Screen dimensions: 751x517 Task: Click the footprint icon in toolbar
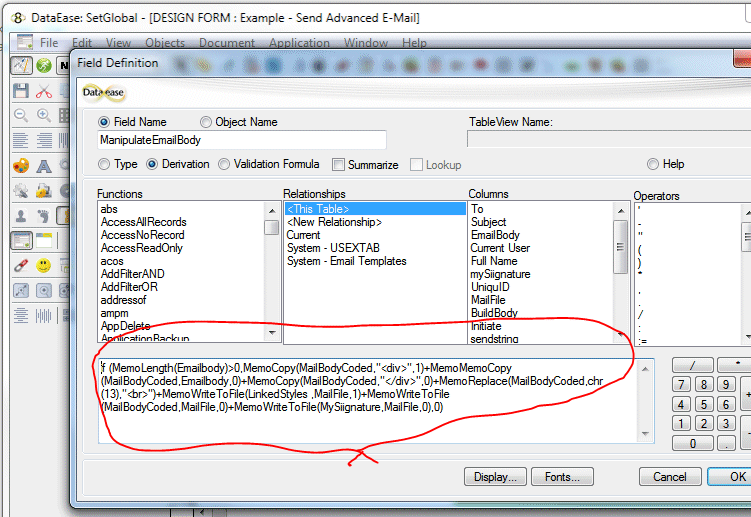click(x=44, y=216)
